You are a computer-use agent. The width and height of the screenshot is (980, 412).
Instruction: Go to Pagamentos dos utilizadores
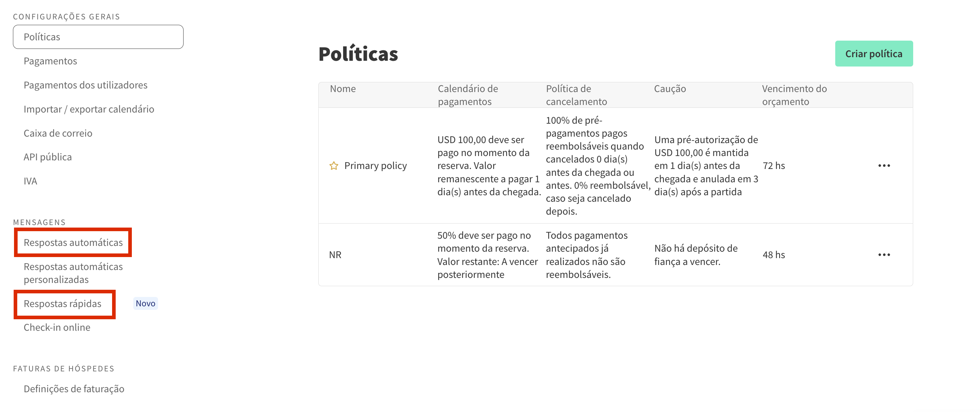85,85
